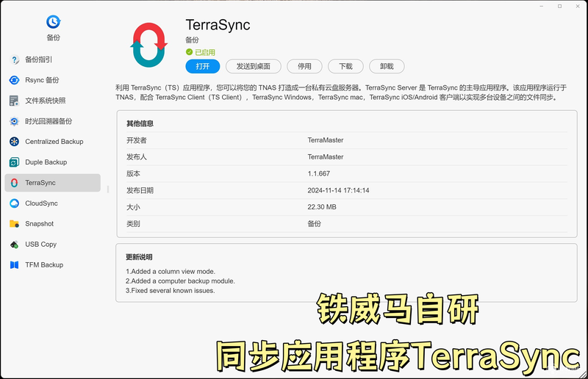Image resolution: width=588 pixels, height=379 pixels.
Task: Go to 文件系统快照 sidebar item
Action: coord(46,101)
